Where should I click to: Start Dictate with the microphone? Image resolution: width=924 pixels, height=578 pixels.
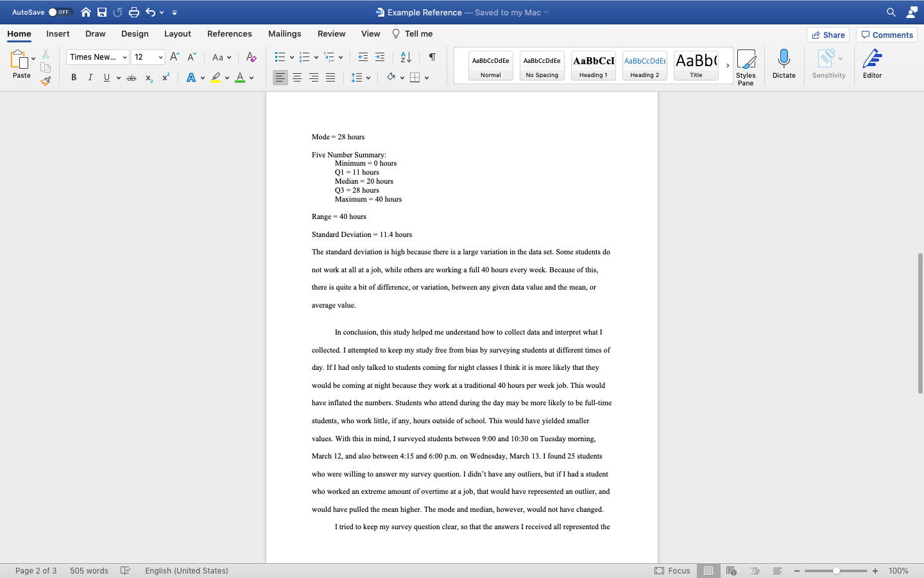[783, 64]
